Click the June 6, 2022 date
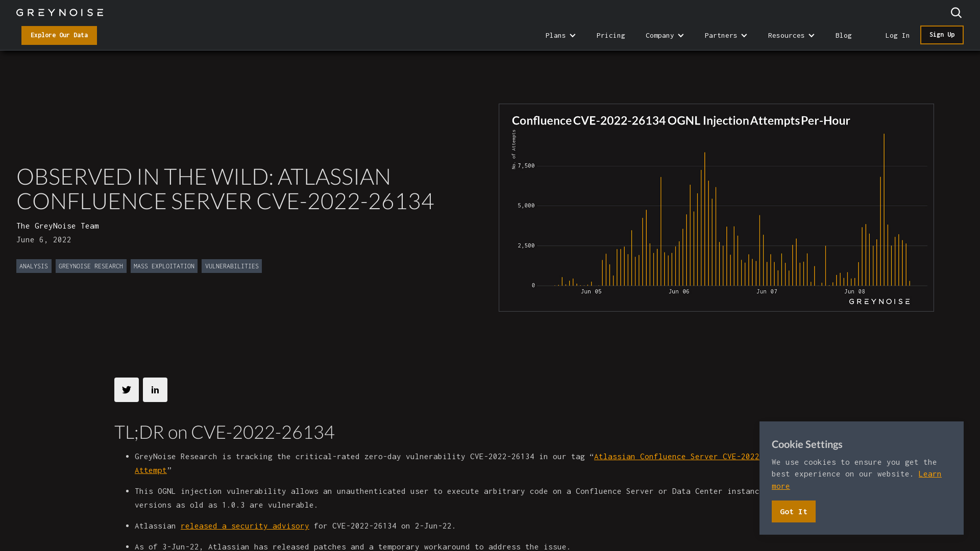This screenshot has width=980, height=551. click(x=44, y=239)
